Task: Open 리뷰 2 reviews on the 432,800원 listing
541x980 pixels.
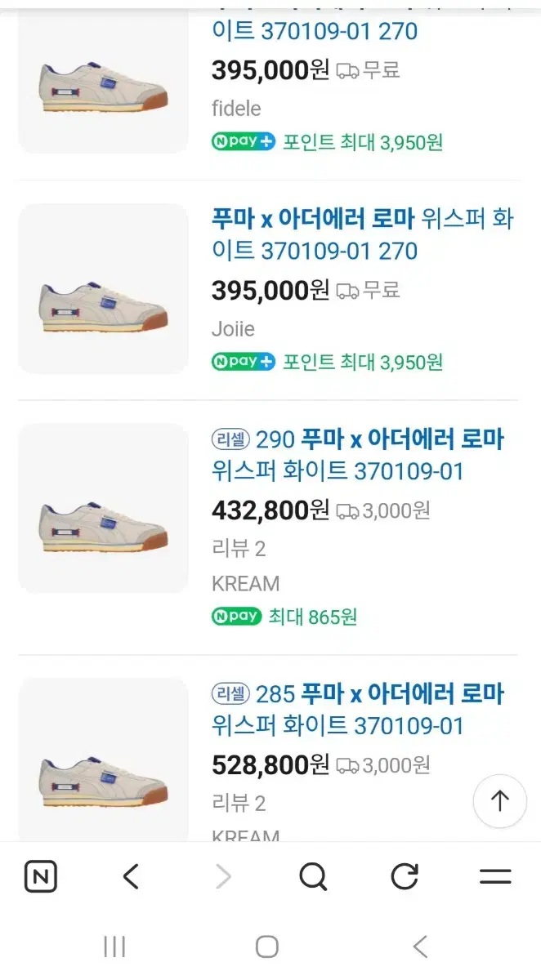Action: point(239,549)
